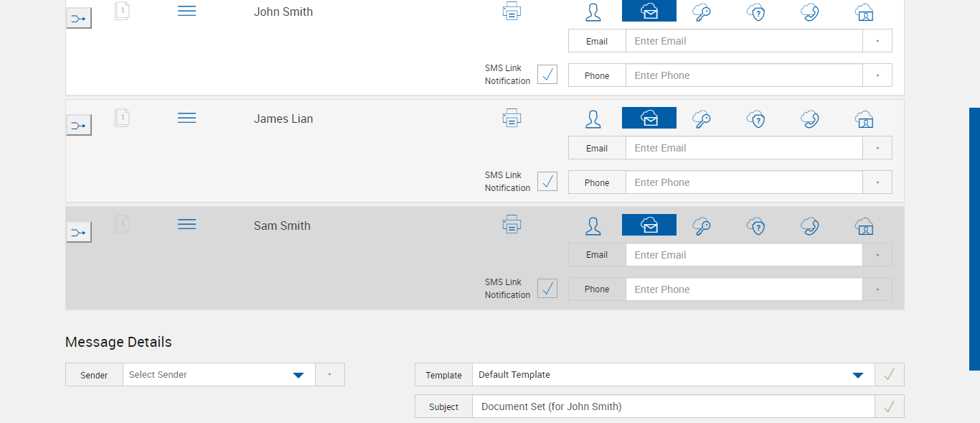Screen dimensions: 980x423
Task: Toggle SMS Link Notification for John Smith
Action: (x=547, y=74)
